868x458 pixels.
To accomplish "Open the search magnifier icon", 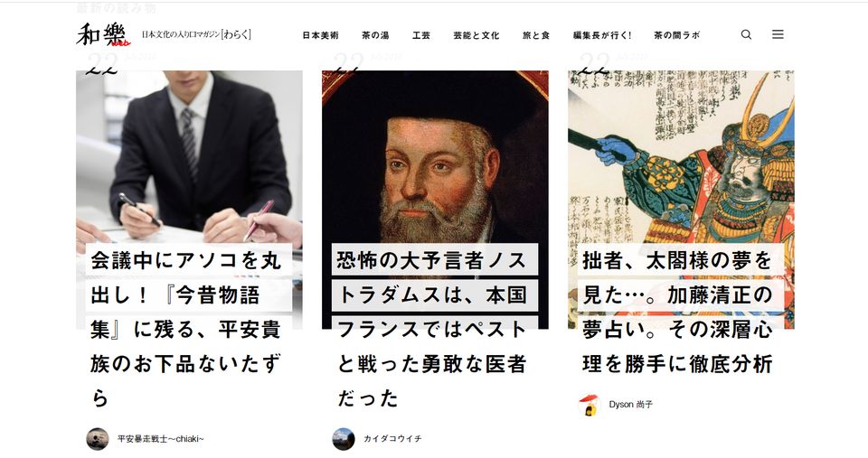I will pos(746,35).
